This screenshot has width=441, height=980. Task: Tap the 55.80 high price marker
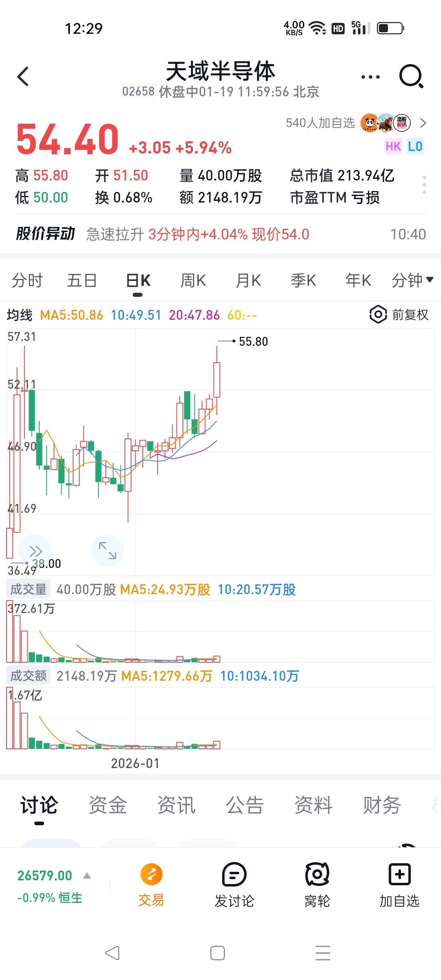(x=253, y=341)
